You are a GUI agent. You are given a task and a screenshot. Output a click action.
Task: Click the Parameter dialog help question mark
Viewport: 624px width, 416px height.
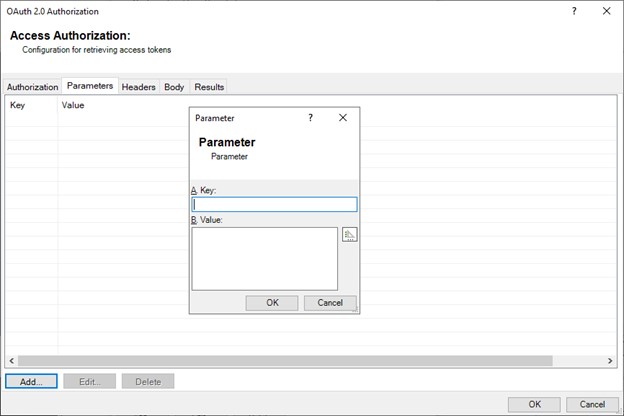click(x=310, y=117)
